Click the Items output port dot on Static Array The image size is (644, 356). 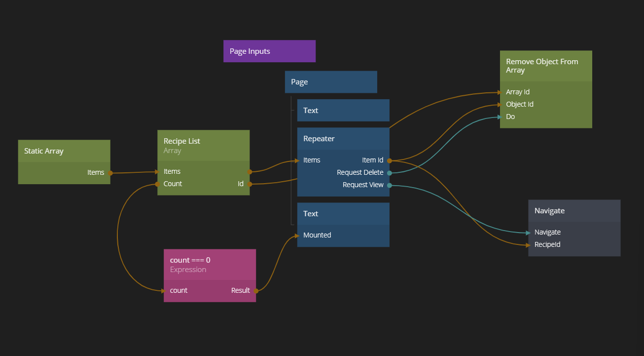[110, 173]
